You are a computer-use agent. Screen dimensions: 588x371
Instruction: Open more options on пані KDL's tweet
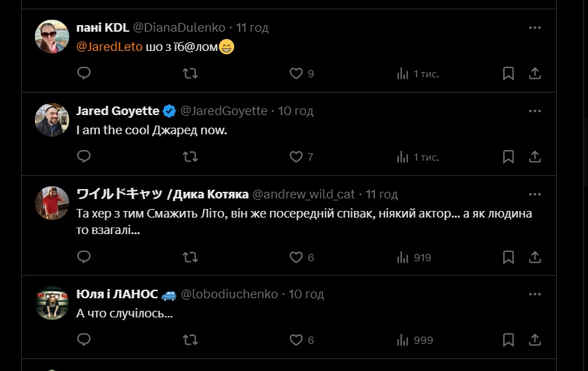[534, 28]
